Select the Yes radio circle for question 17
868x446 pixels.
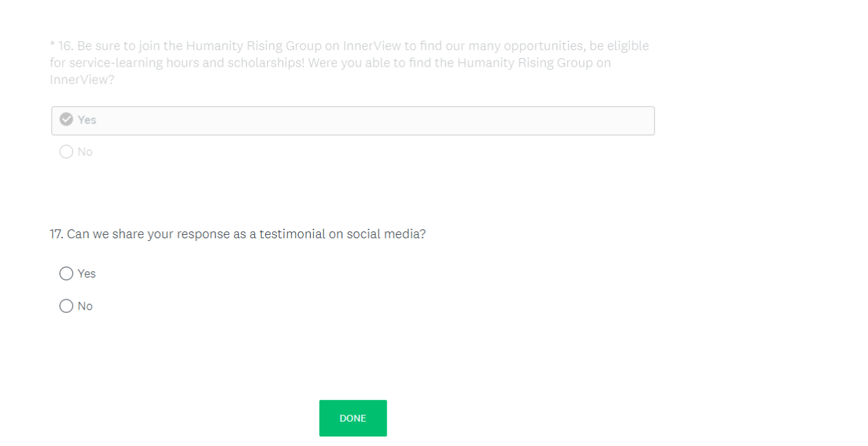pos(66,274)
